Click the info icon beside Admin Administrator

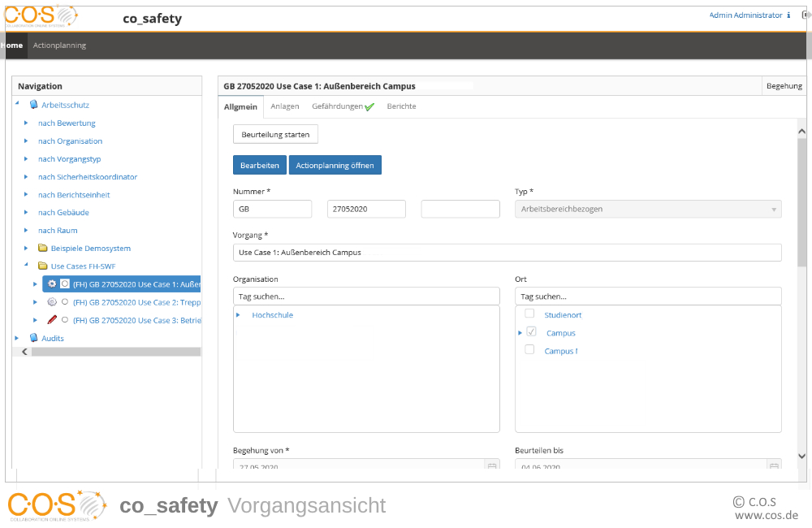(788, 15)
